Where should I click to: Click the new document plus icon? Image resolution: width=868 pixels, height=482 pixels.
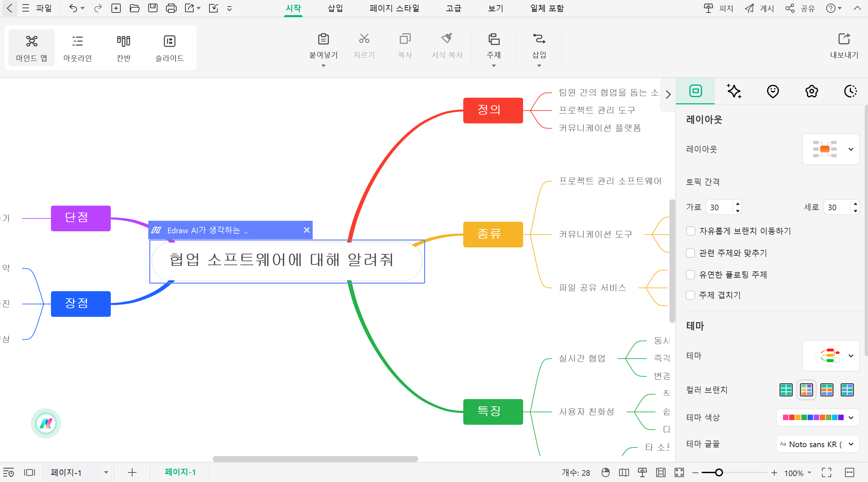coord(116,8)
